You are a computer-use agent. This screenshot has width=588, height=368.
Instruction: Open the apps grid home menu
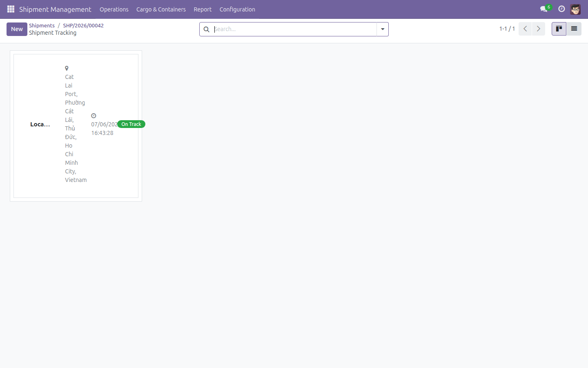pyautogui.click(x=11, y=9)
